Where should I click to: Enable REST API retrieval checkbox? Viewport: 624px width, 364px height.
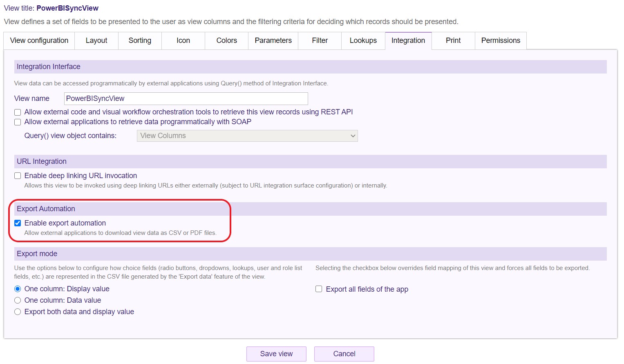(18, 112)
